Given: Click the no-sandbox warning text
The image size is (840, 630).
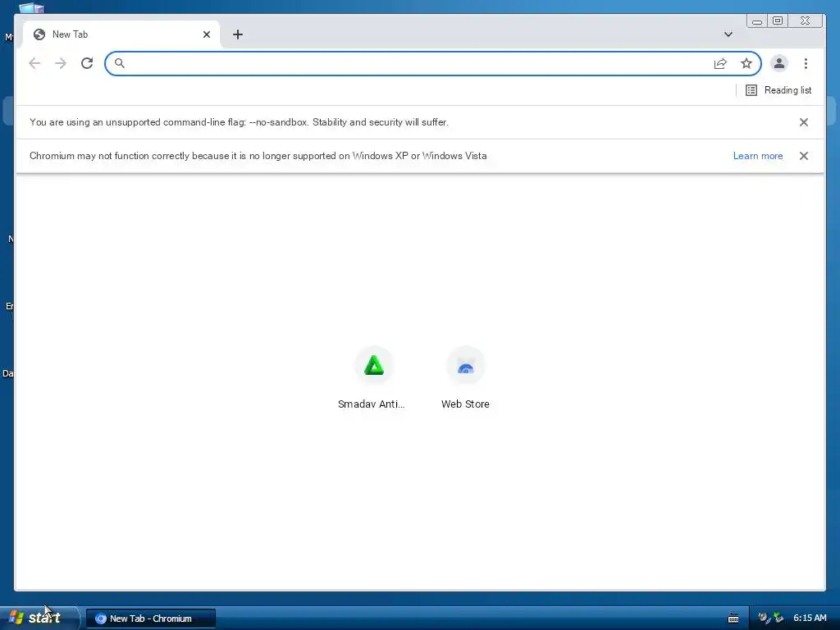Looking at the screenshot, I should click(x=239, y=122).
